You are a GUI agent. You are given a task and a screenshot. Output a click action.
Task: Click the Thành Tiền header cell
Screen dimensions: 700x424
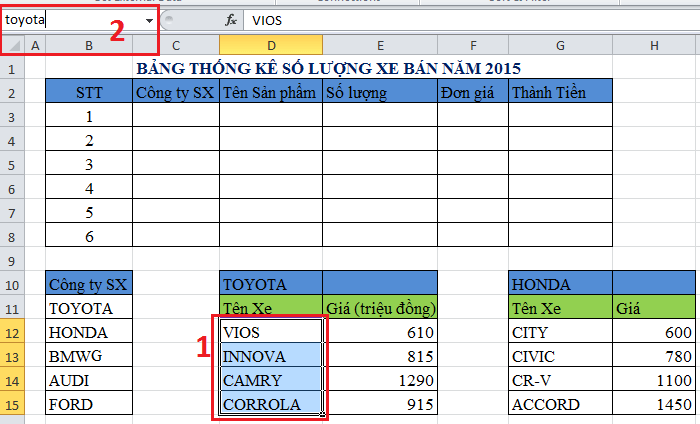pos(560,92)
